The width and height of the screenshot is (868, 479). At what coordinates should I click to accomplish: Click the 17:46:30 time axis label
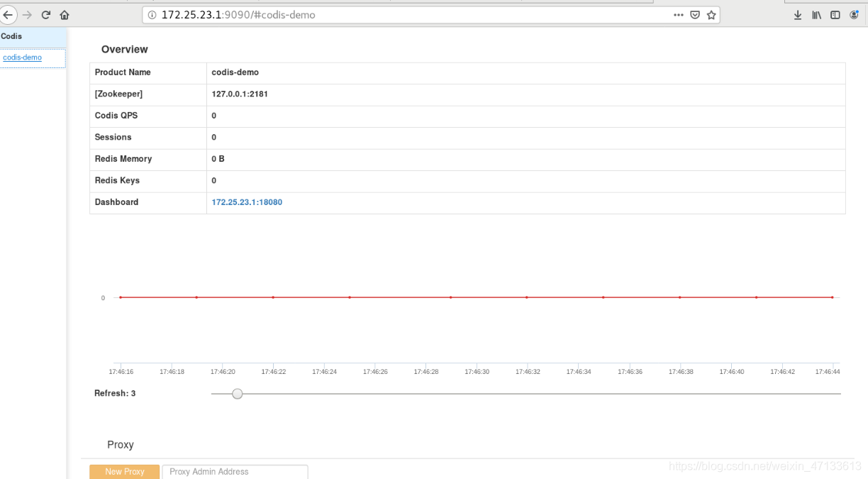tap(477, 372)
